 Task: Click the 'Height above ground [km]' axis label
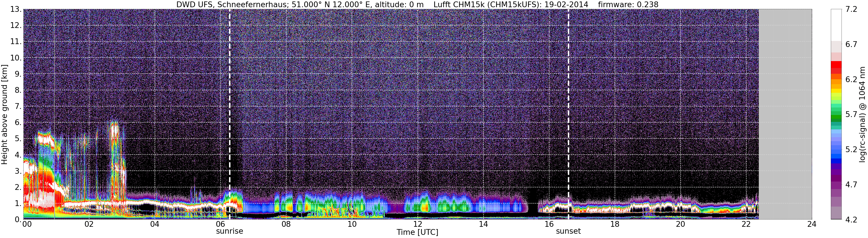point(4,114)
